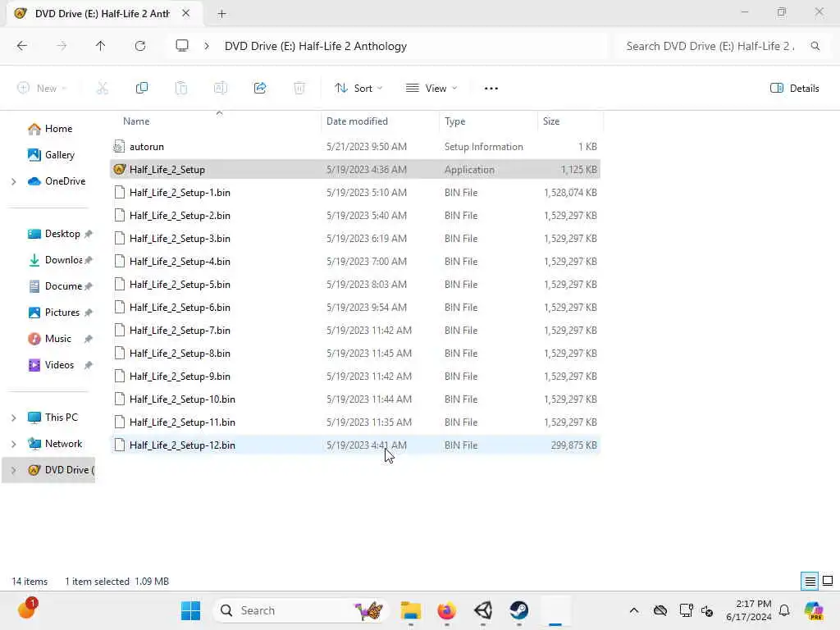Select Half_Life_2_Setup-3.bin
840x630 pixels.
pos(355,239)
